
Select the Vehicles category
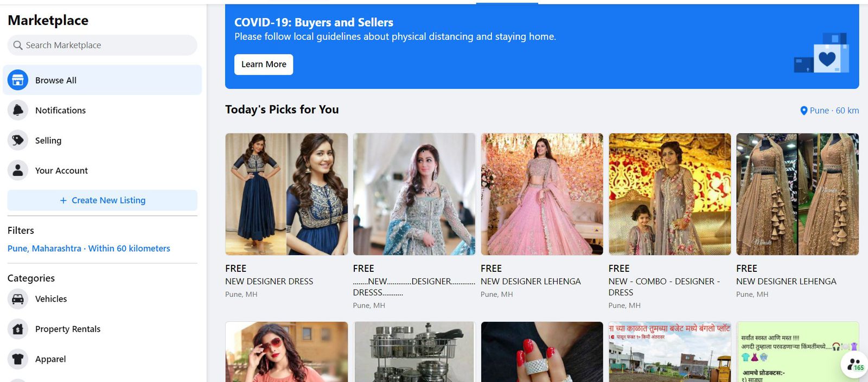pos(103,299)
